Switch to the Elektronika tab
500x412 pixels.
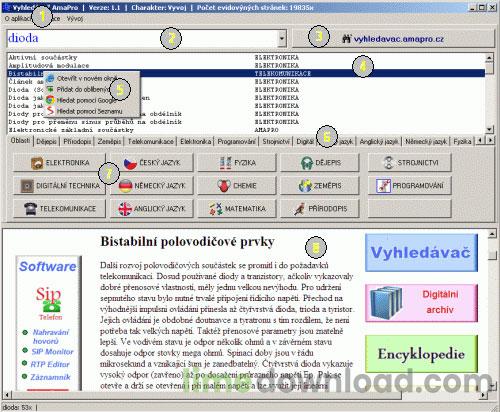point(196,142)
